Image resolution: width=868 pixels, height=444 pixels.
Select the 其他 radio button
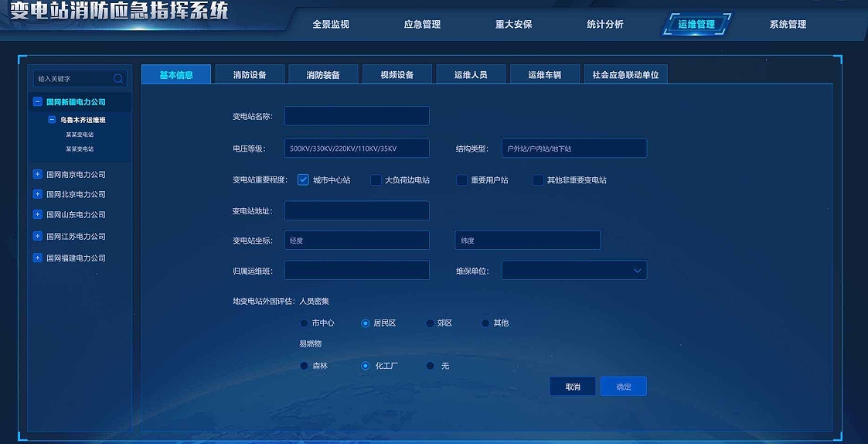pyautogui.click(x=485, y=323)
